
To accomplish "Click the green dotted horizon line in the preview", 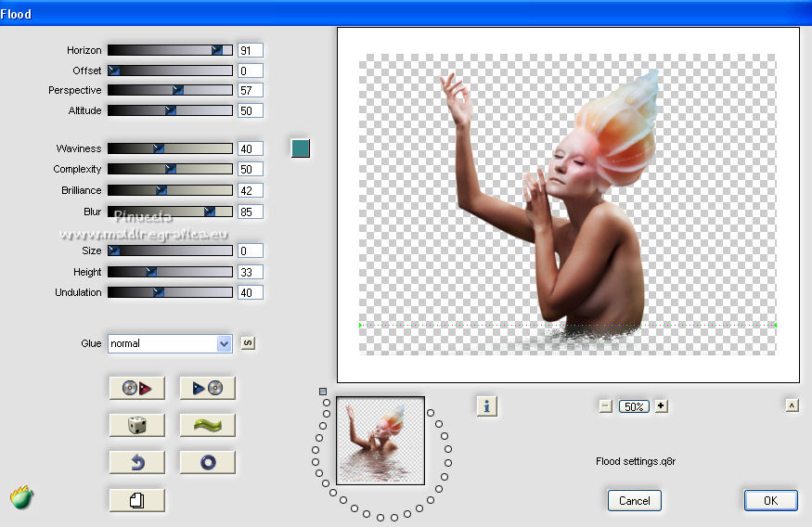I will [568, 325].
